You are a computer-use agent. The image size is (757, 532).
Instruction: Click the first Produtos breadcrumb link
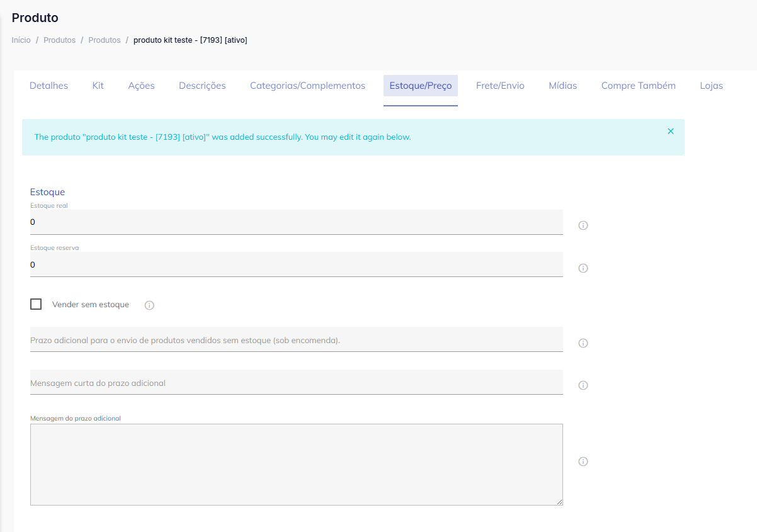tap(59, 40)
